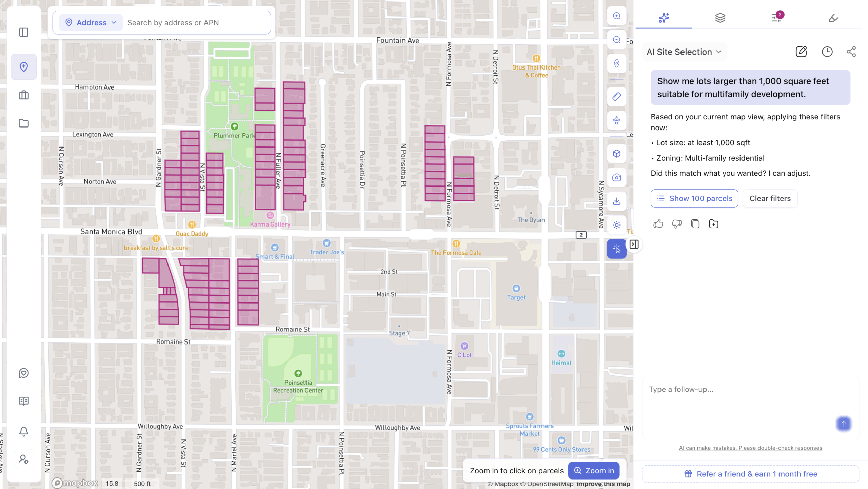
Task: Click the Trader Joe's map label
Action: [327, 252]
